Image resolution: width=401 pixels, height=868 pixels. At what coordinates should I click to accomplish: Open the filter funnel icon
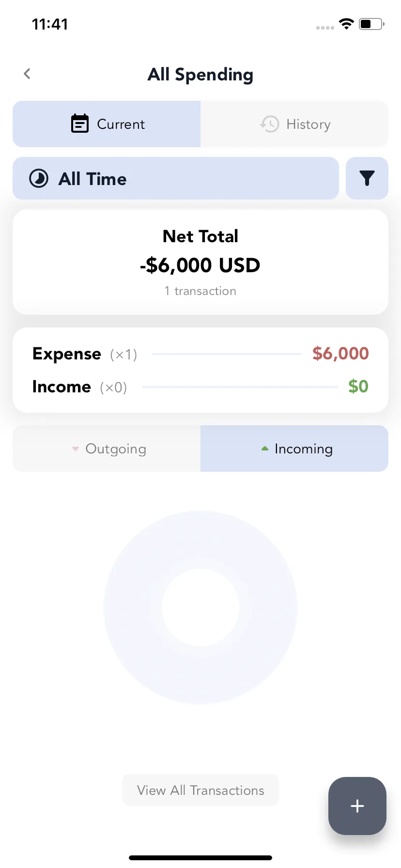point(367,178)
